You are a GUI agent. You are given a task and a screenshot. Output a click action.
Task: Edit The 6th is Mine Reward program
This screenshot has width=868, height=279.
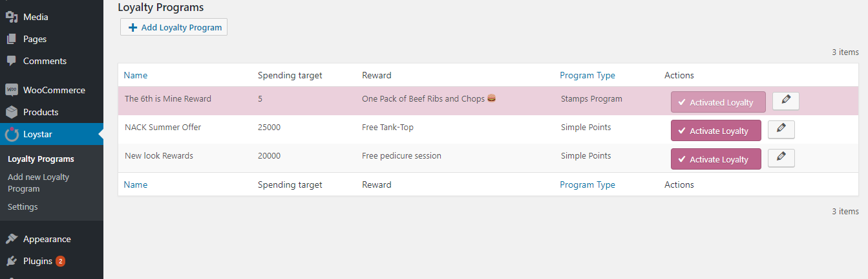(x=786, y=101)
